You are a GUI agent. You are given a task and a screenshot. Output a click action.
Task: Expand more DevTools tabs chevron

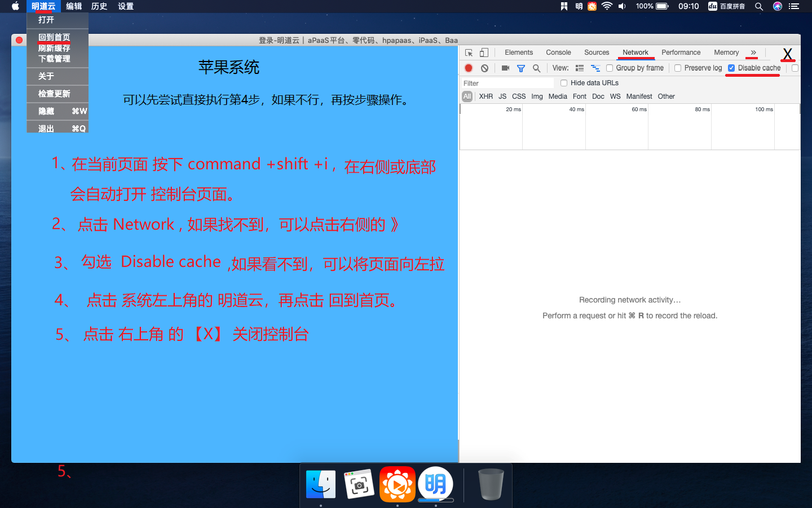point(753,52)
